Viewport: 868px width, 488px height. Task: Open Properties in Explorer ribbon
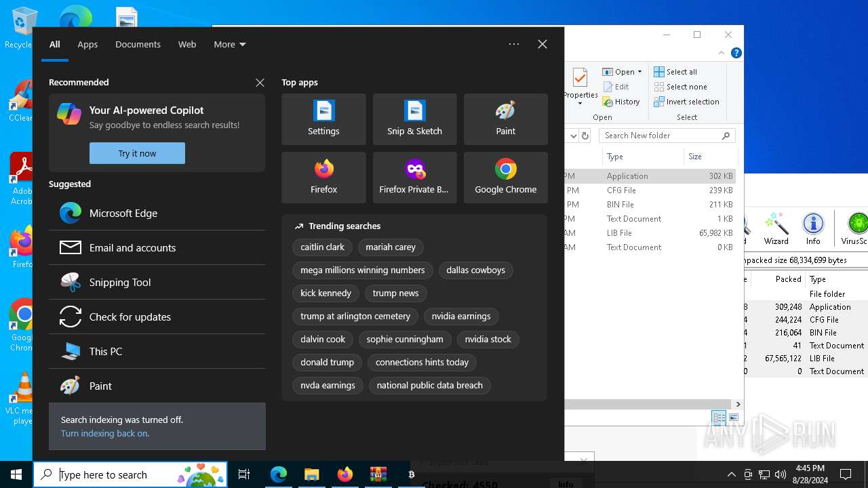(x=580, y=87)
